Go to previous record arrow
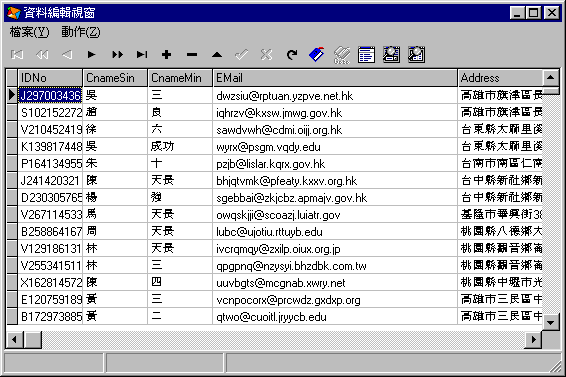 tap(67, 55)
